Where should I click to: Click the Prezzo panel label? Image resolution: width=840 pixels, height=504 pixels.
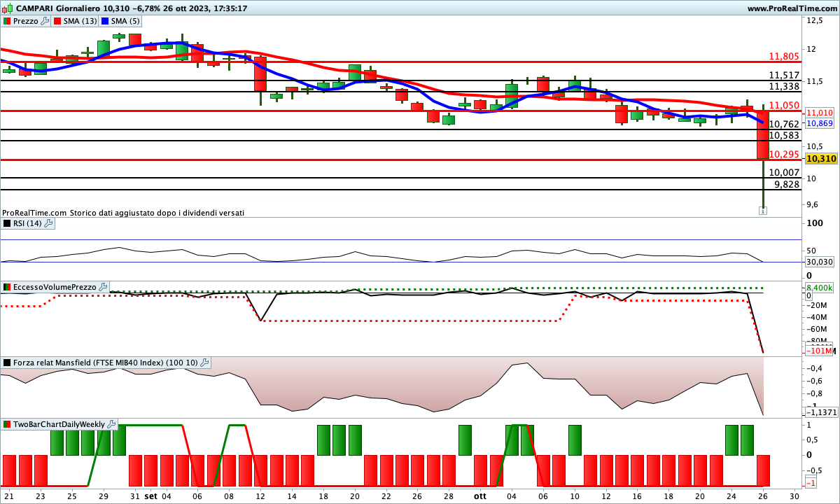pyautogui.click(x=26, y=21)
